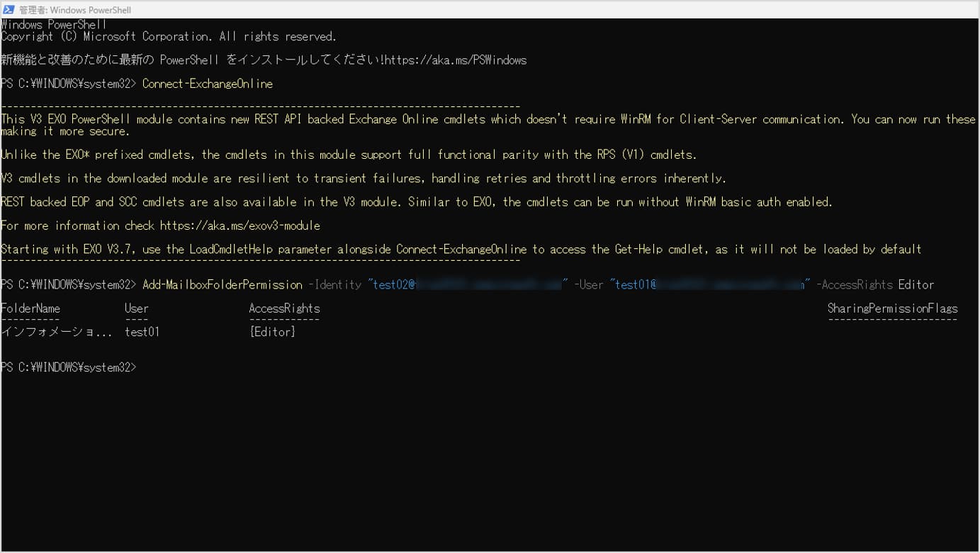This screenshot has width=980, height=553.
Task: Click the -AccessRights parameter in the command
Action: coord(854,284)
